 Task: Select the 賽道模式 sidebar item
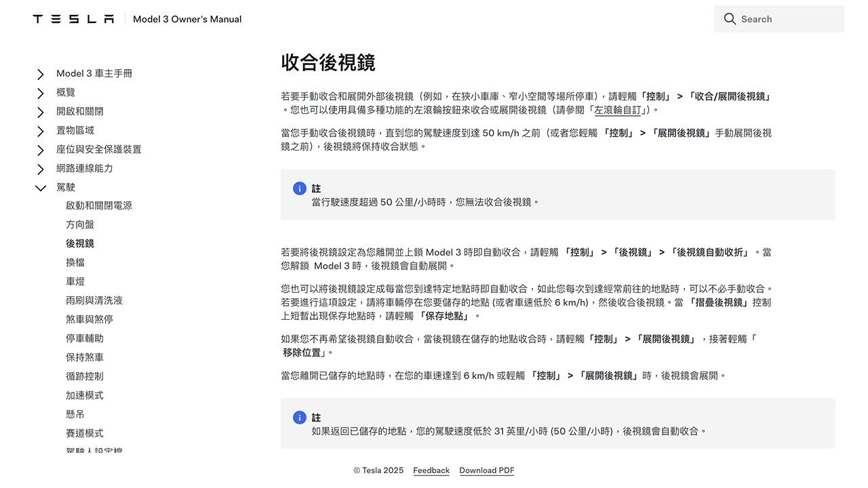coord(85,433)
